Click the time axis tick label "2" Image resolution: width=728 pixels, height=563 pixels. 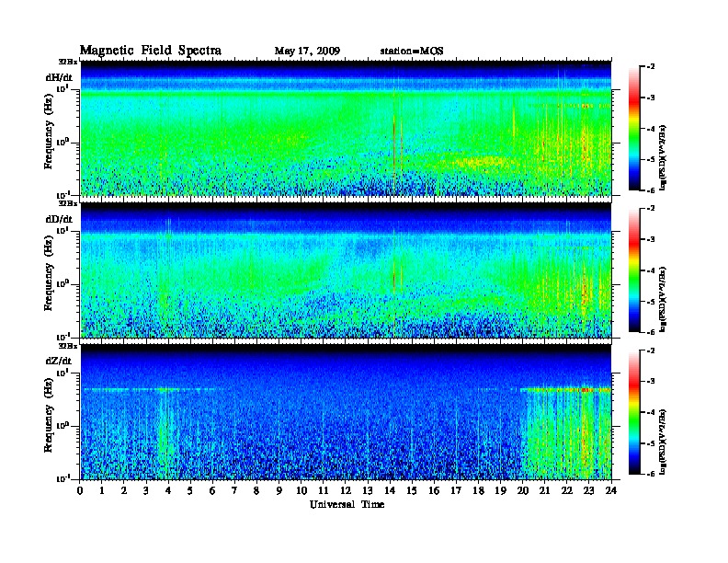124,490
